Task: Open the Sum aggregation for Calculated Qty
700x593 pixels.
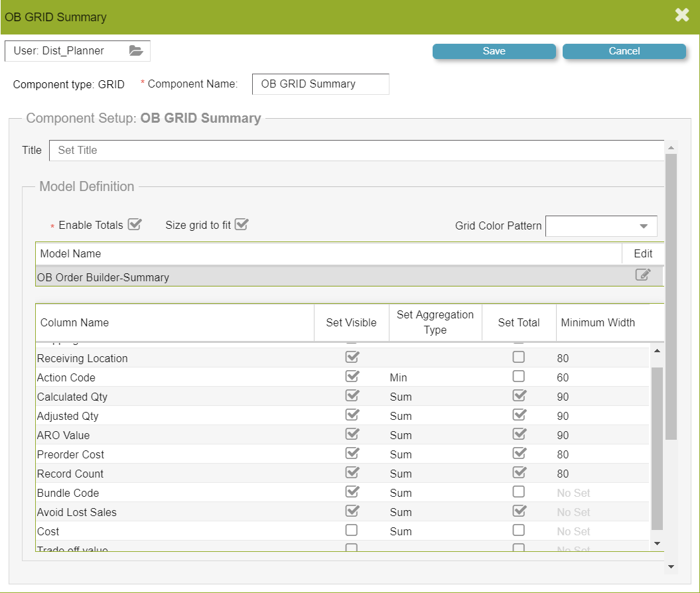Action: pyautogui.click(x=401, y=397)
